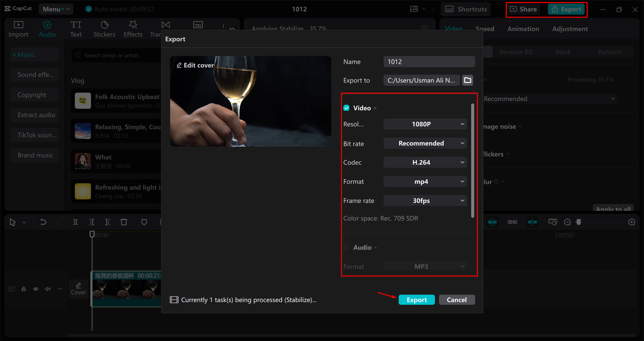Enable the Audio export checkbox
This screenshot has height=341, width=644.
coord(346,247)
